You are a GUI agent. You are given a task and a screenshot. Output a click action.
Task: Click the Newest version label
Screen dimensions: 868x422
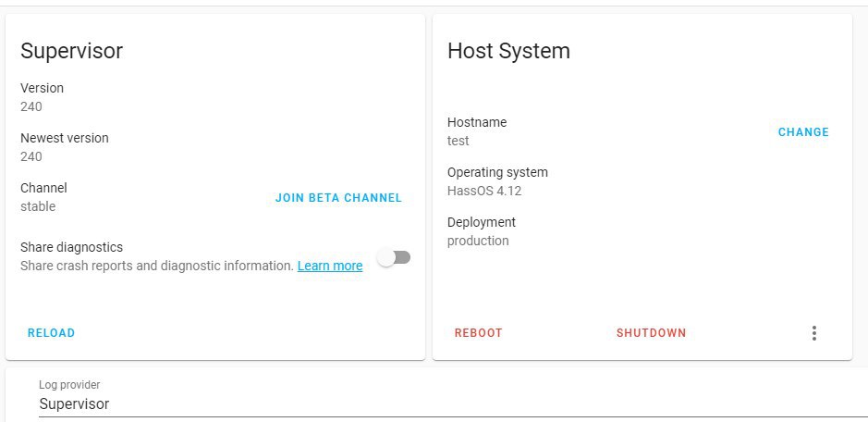[64, 138]
